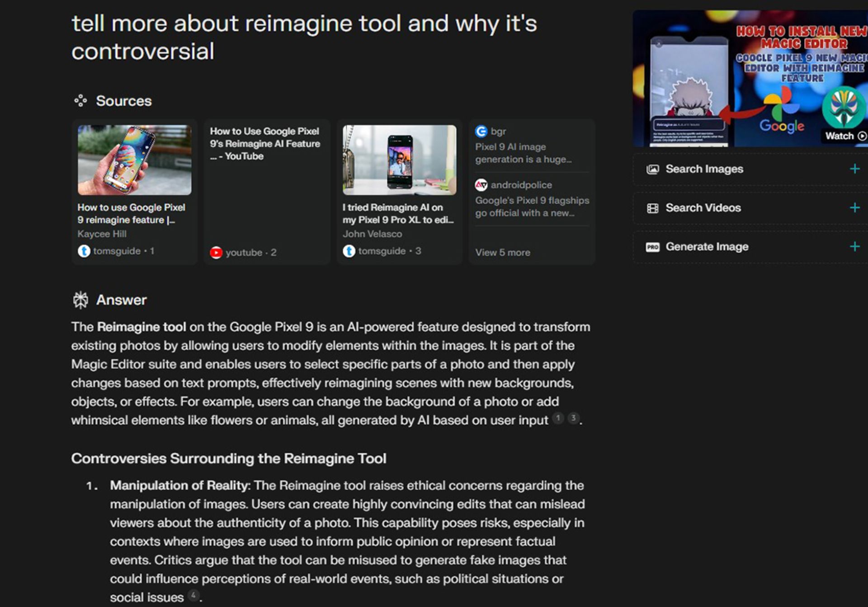The image size is (868, 607).
Task: Click the PRO badge beside Generate Image
Action: coord(652,247)
